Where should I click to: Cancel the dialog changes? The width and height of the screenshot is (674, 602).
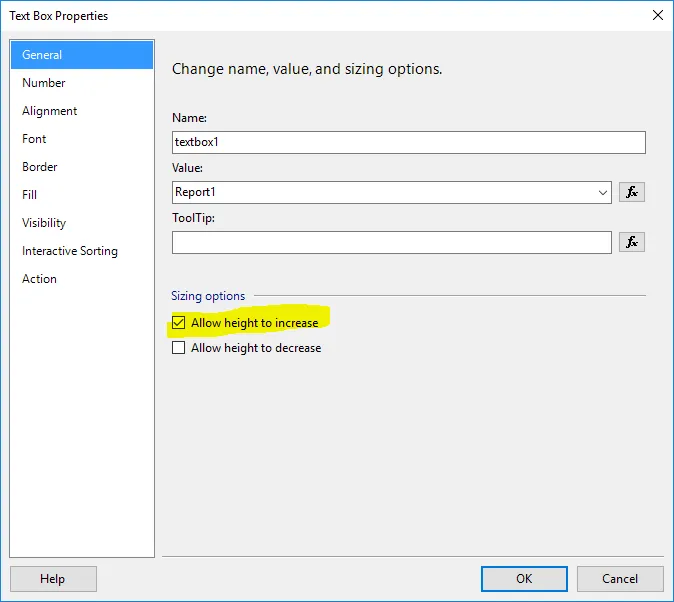coord(620,579)
